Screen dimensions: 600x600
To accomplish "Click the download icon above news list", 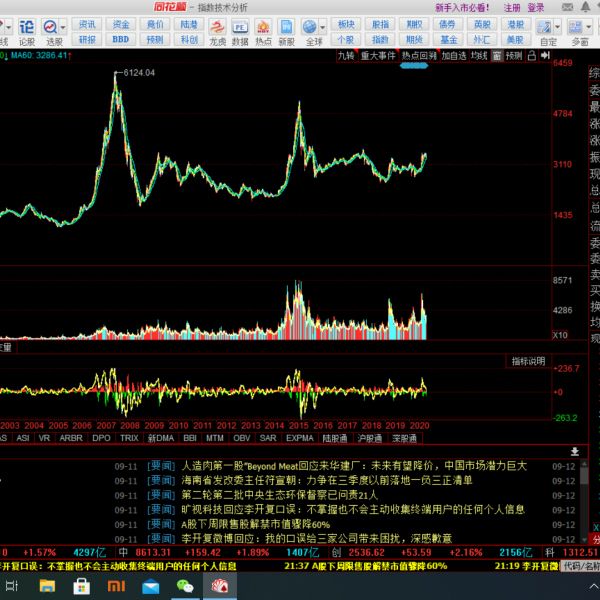I will click(x=575, y=452).
